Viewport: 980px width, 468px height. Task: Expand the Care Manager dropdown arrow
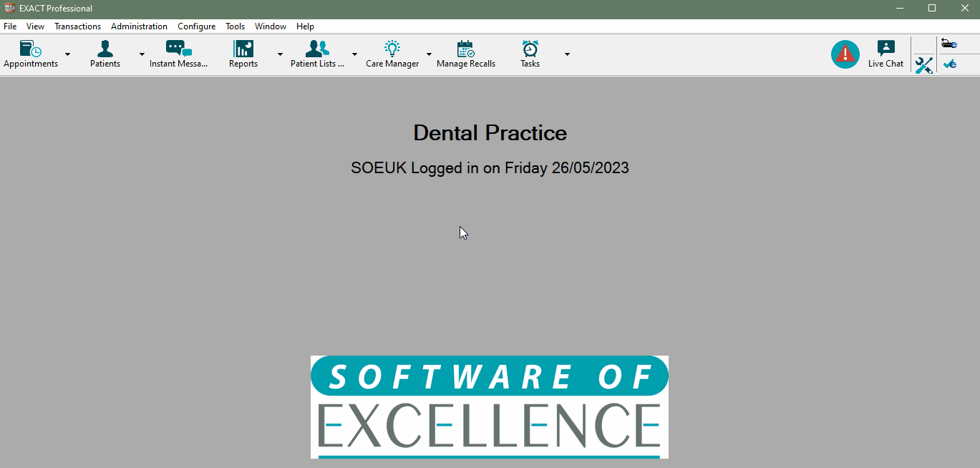[x=429, y=54]
